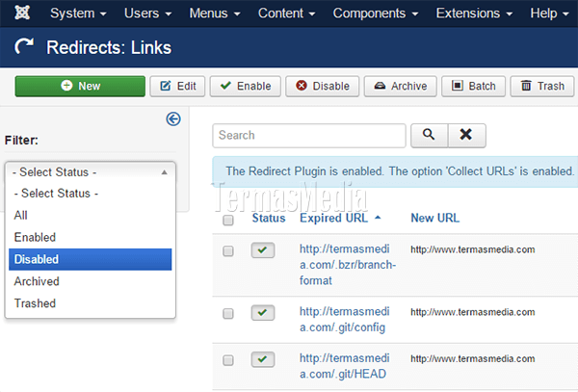Toggle status checkmark for .git/config row

click(x=263, y=313)
